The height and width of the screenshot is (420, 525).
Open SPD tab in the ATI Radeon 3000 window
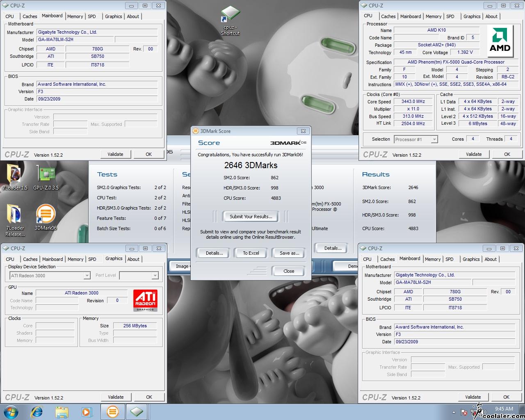pos(92,259)
